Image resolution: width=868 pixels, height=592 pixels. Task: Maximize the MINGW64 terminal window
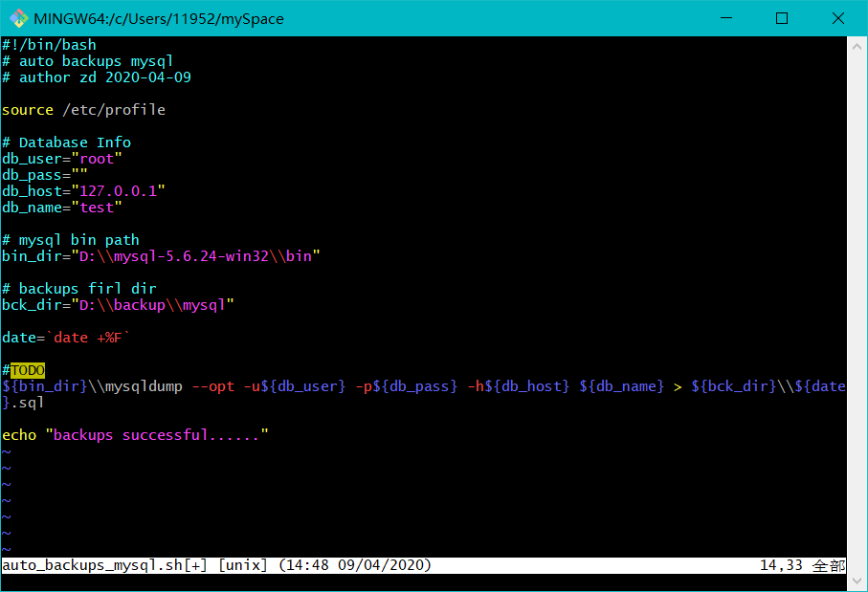coord(782,18)
